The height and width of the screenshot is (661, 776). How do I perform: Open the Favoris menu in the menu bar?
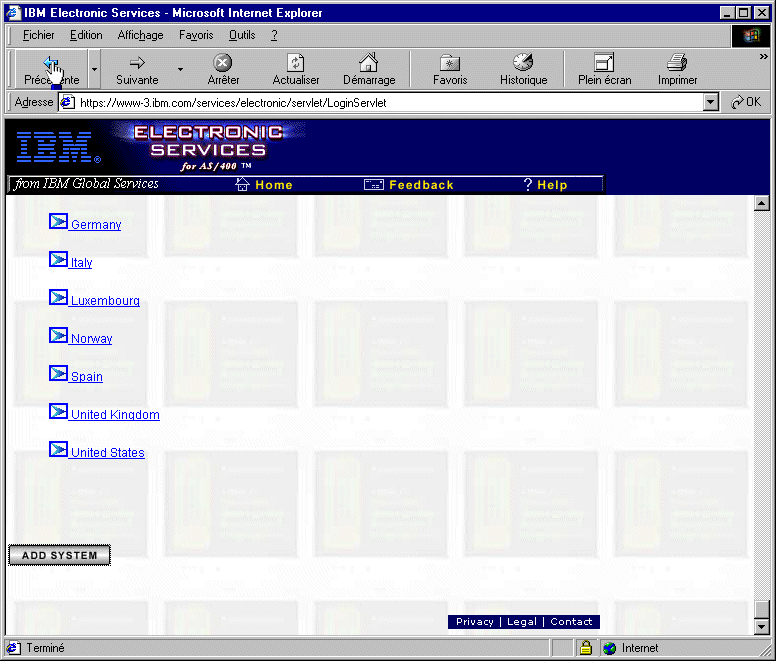[196, 35]
